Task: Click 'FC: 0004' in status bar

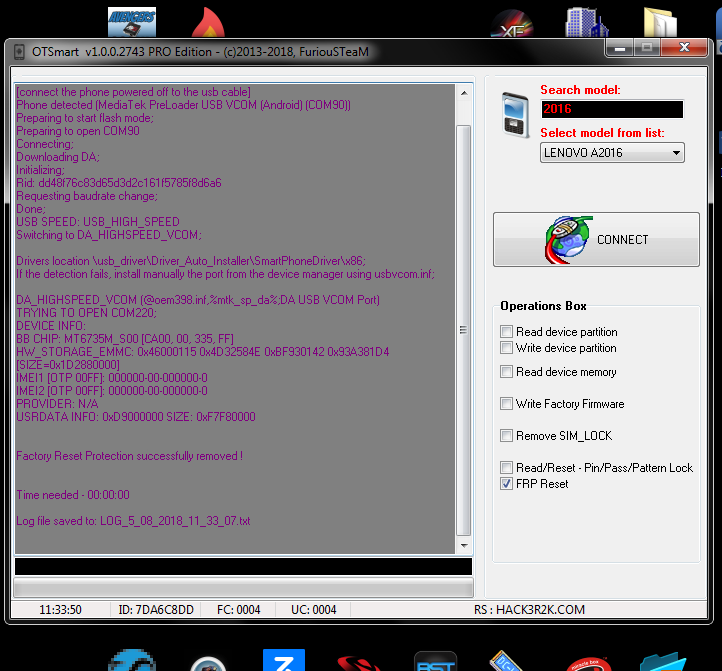Action: pyautogui.click(x=239, y=610)
